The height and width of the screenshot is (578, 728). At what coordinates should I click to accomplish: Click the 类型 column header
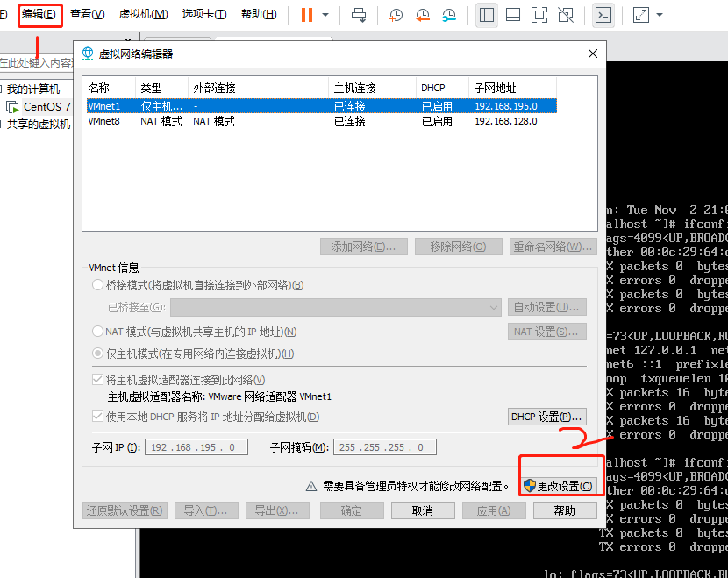[161, 88]
